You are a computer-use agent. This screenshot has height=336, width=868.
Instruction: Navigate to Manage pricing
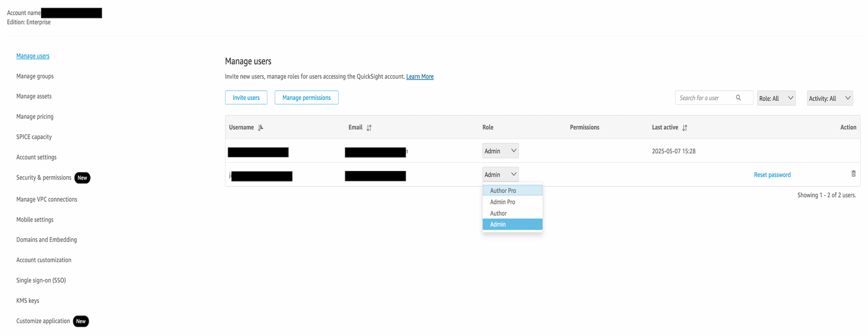pos(35,117)
